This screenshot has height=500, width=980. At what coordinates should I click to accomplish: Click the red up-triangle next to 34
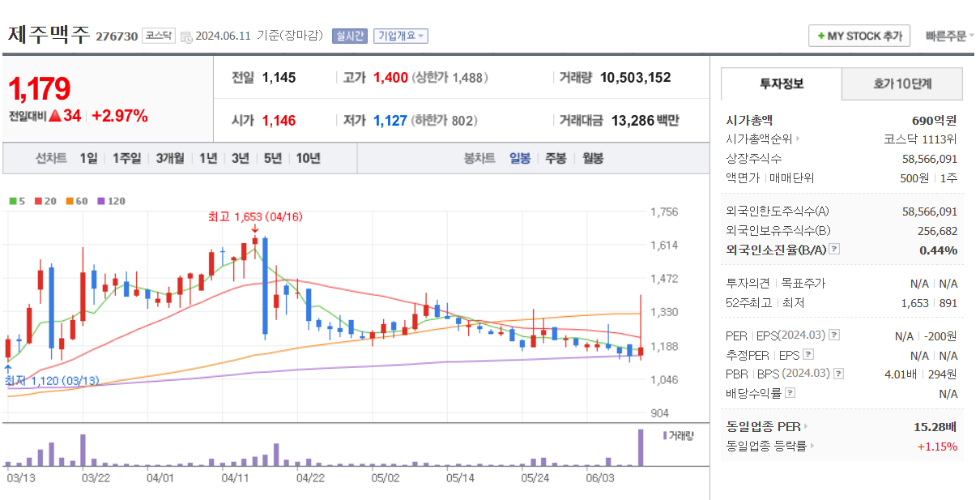click(55, 116)
